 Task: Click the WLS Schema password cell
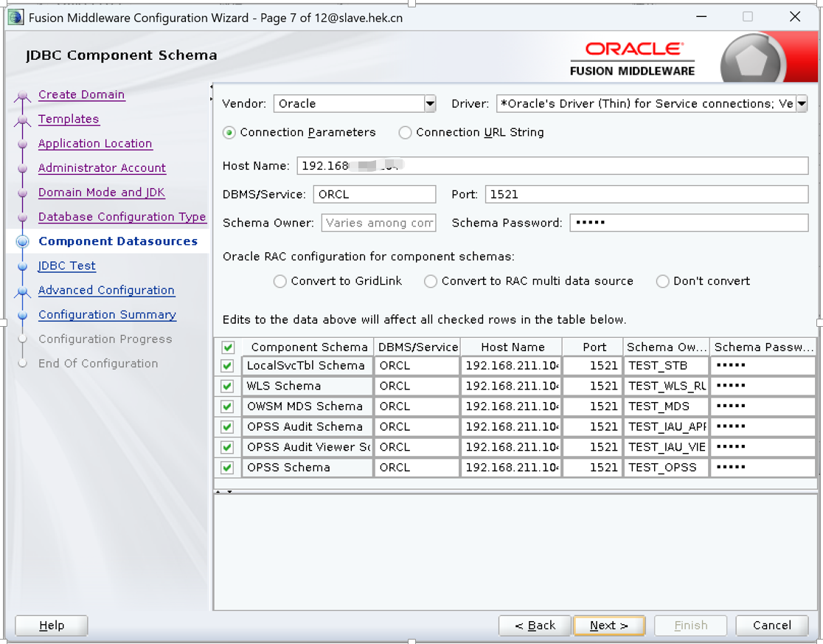coord(763,387)
